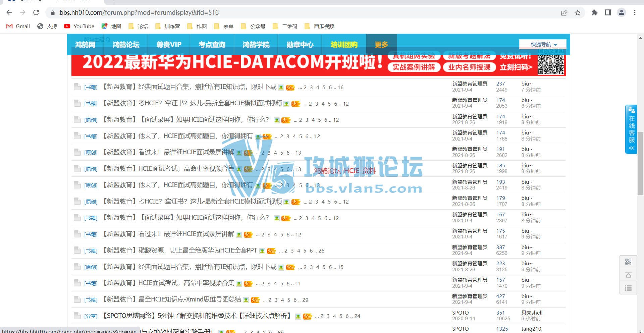Click [书籍] tag of the Xmind思维导图 thread
This screenshot has width=644, height=333.
(x=91, y=300)
